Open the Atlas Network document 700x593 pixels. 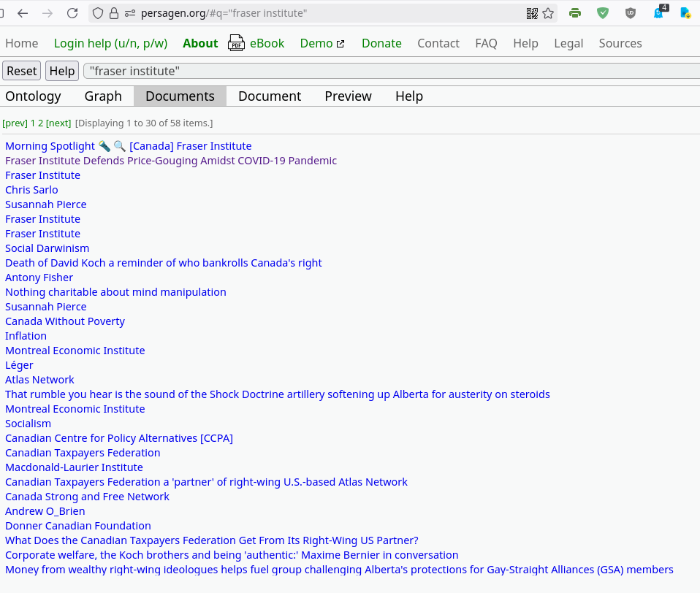click(x=39, y=380)
